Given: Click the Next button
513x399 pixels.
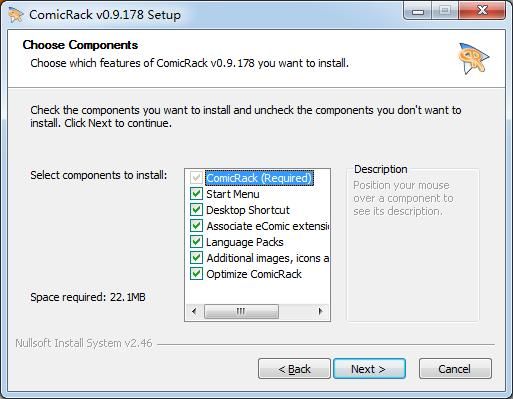Looking at the screenshot, I should coord(369,369).
